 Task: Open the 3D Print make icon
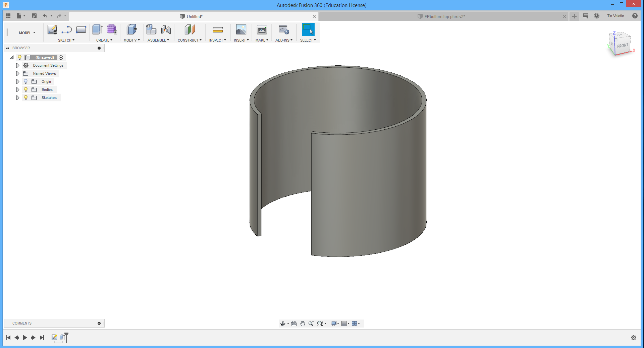[262, 30]
